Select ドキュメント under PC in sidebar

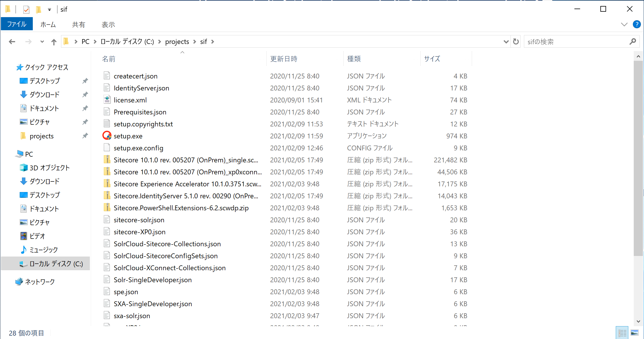coord(44,209)
